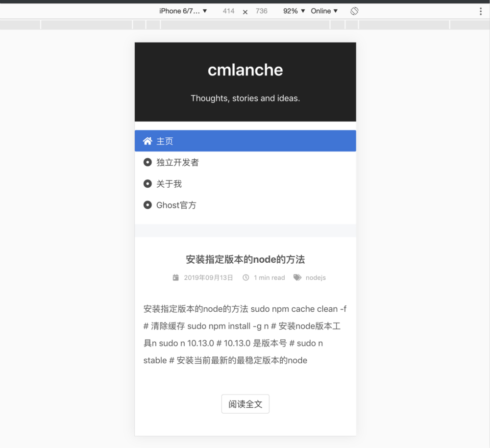Screen dimensions: 490x448
Task: Select the bullet next to Ghost官方
Action: click(147, 205)
